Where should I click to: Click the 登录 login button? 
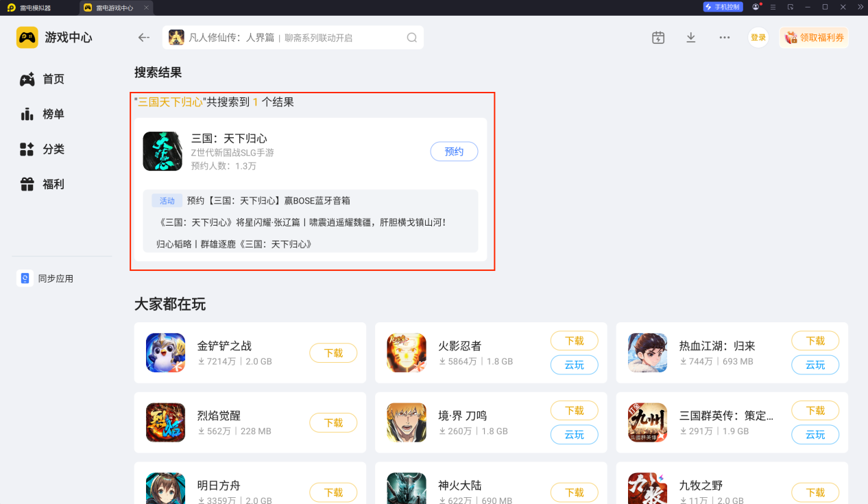(x=758, y=38)
